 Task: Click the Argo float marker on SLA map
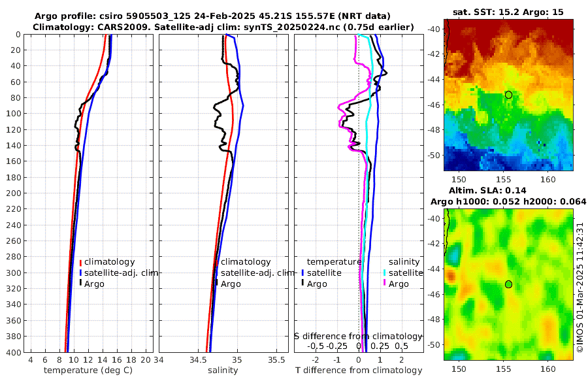click(508, 284)
